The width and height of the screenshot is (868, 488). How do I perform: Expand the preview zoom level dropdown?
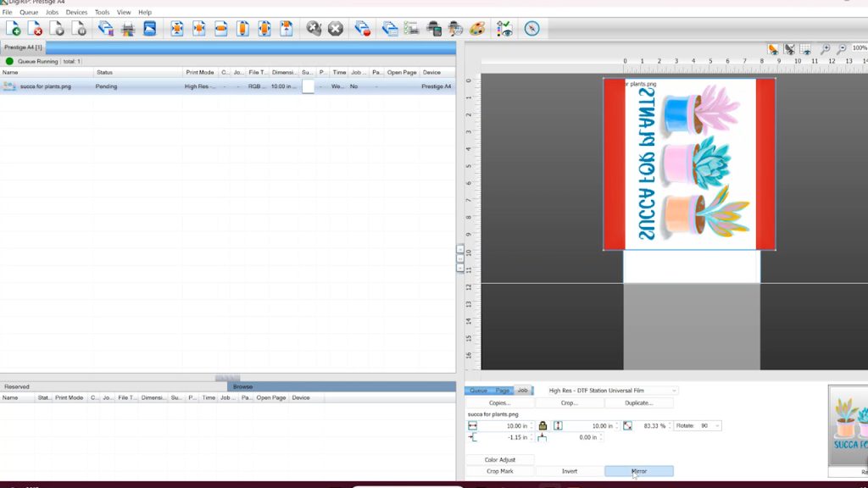858,48
